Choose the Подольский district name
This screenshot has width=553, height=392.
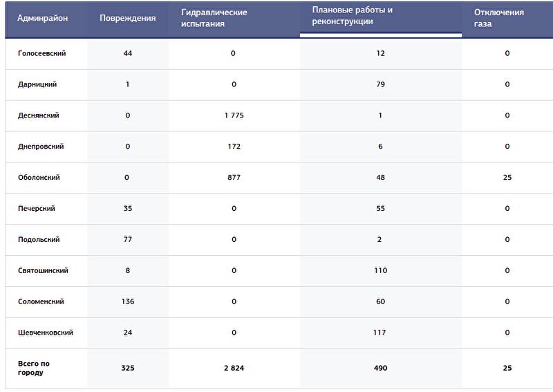(39, 240)
